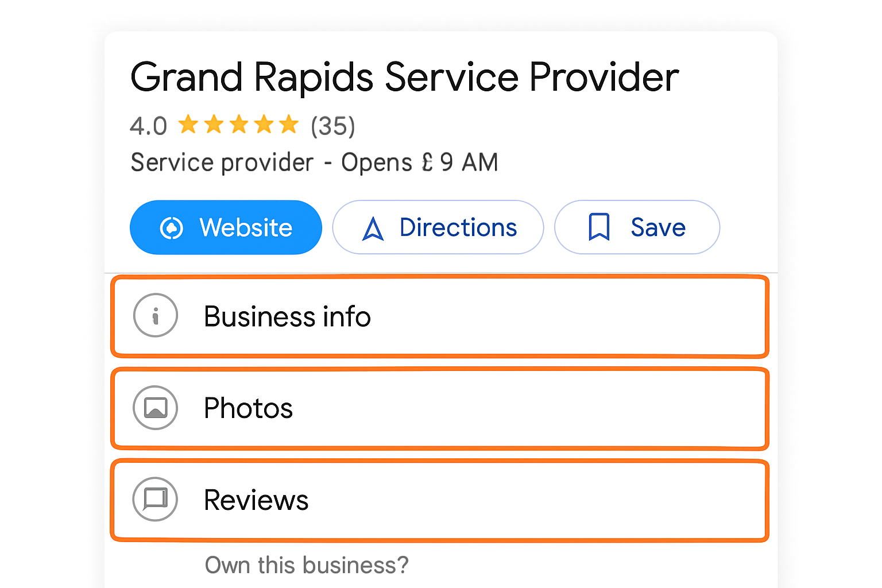Open the Business info section
The height and width of the screenshot is (588, 882).
(287, 316)
